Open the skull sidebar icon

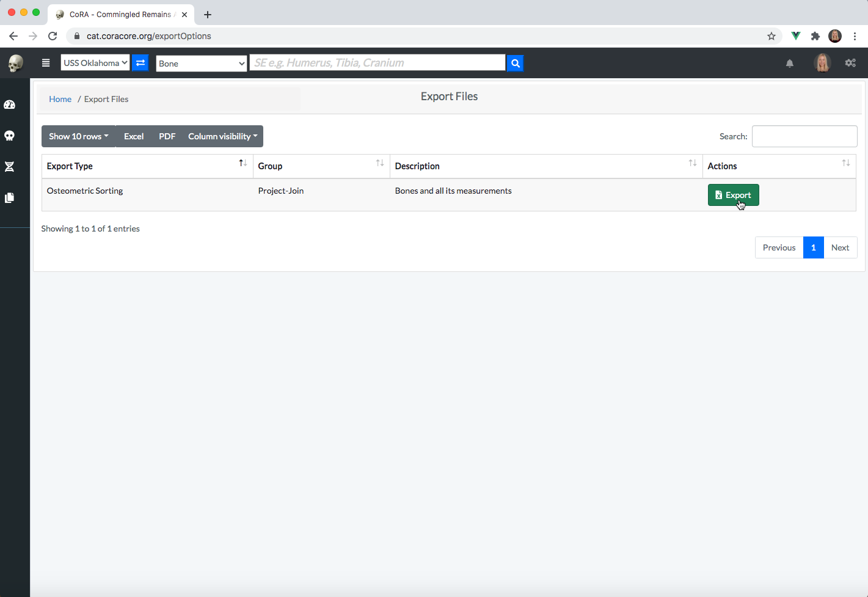pos(10,136)
